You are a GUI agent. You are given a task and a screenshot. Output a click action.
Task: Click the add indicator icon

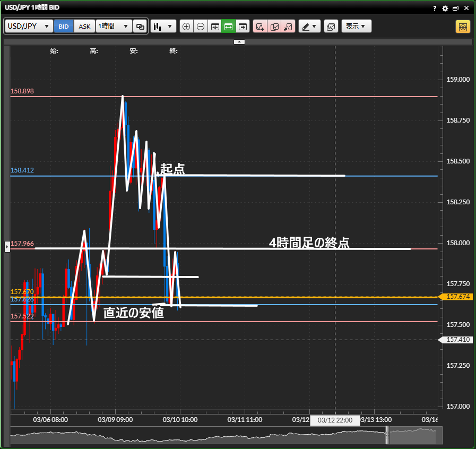(260, 26)
